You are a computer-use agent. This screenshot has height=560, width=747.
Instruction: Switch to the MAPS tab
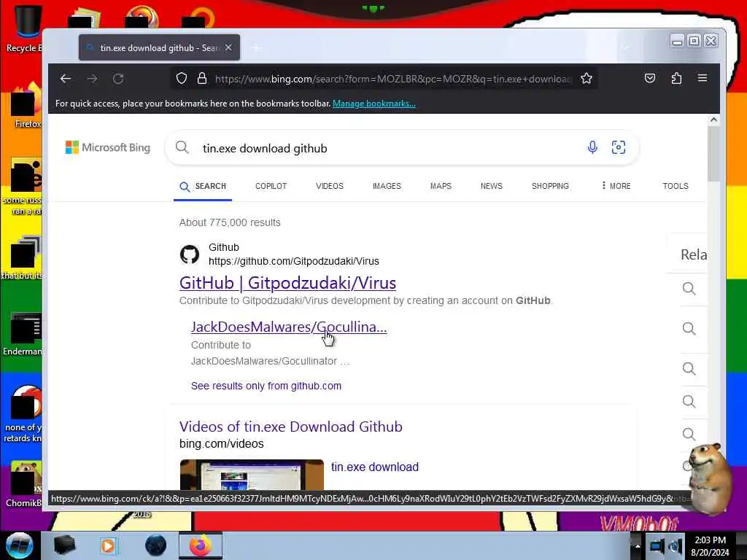[x=441, y=186]
